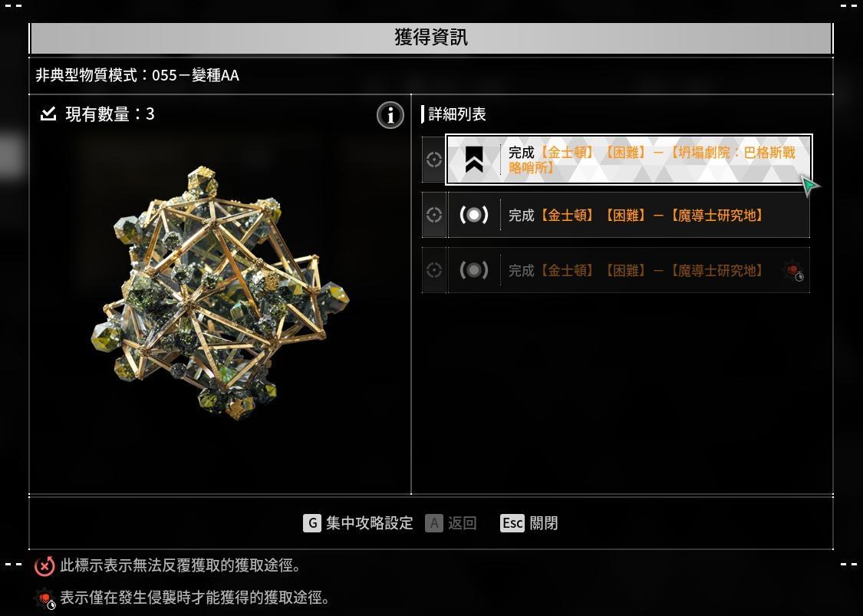Click the checkmark icon beside 現有數量
This screenshot has height=616, width=863.
48,114
